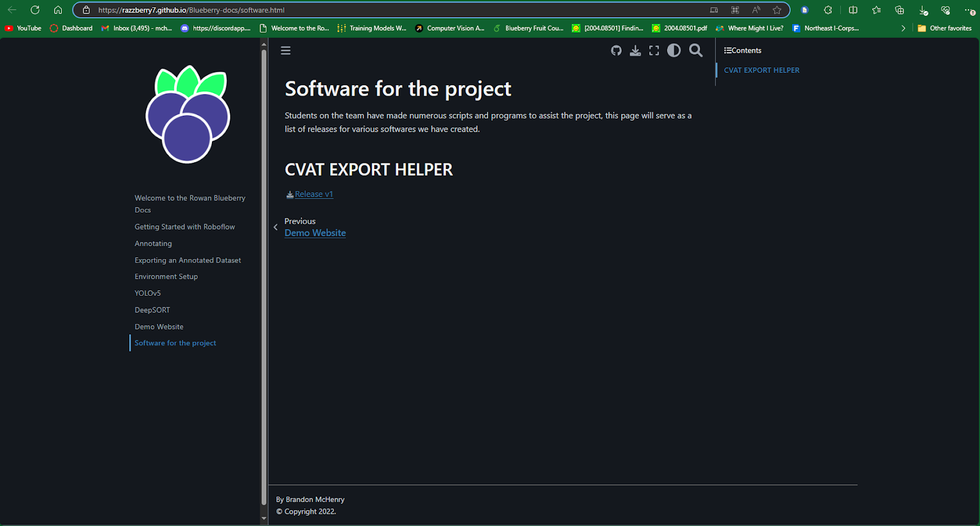Open Getting Started with Roboflow page
Screen dimensions: 980x526
pyautogui.click(x=184, y=227)
